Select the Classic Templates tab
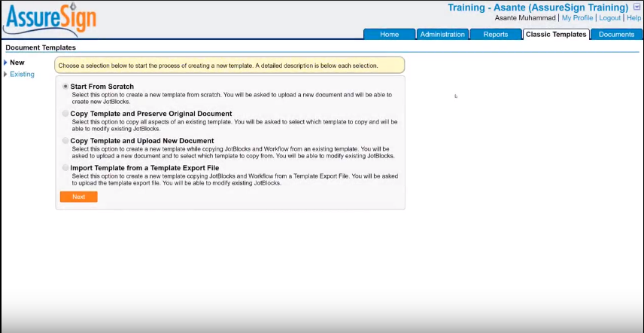Viewport: 644px width, 333px height. pos(555,34)
